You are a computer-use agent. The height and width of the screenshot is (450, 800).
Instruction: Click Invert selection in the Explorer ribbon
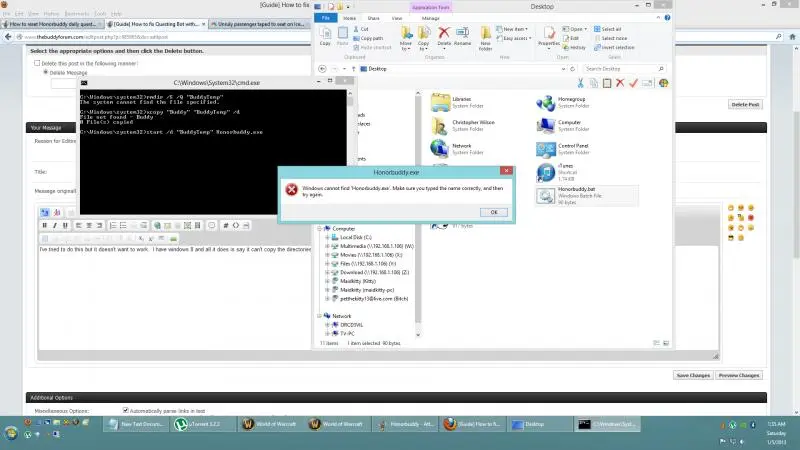point(614,47)
